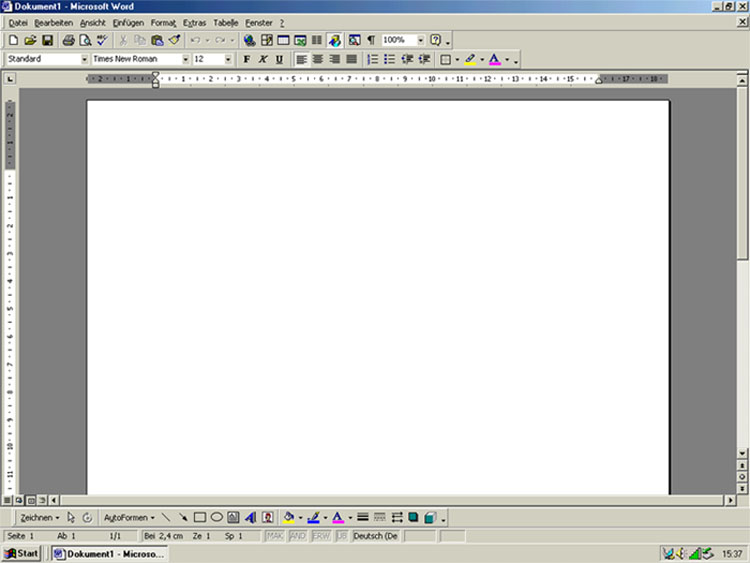Open line style options in Drawing toolbar
Viewport: 750px width, 563px height.
coord(363,518)
